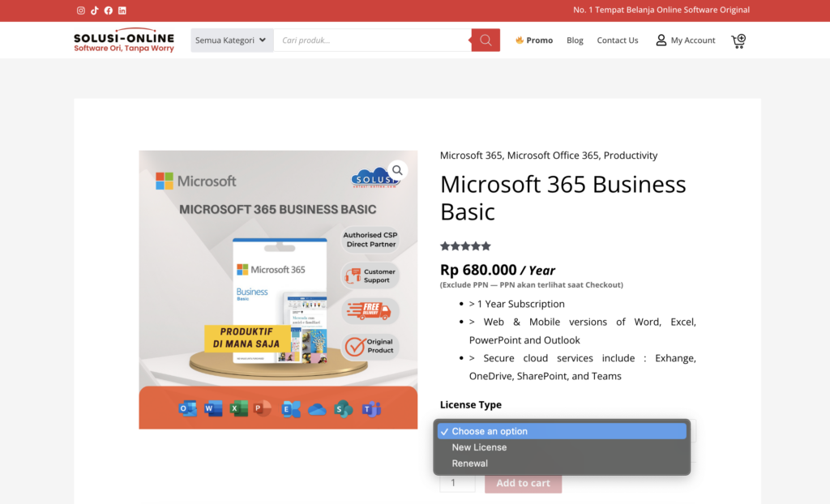This screenshot has width=830, height=504.
Task: Select the New License option
Action: click(x=562, y=447)
